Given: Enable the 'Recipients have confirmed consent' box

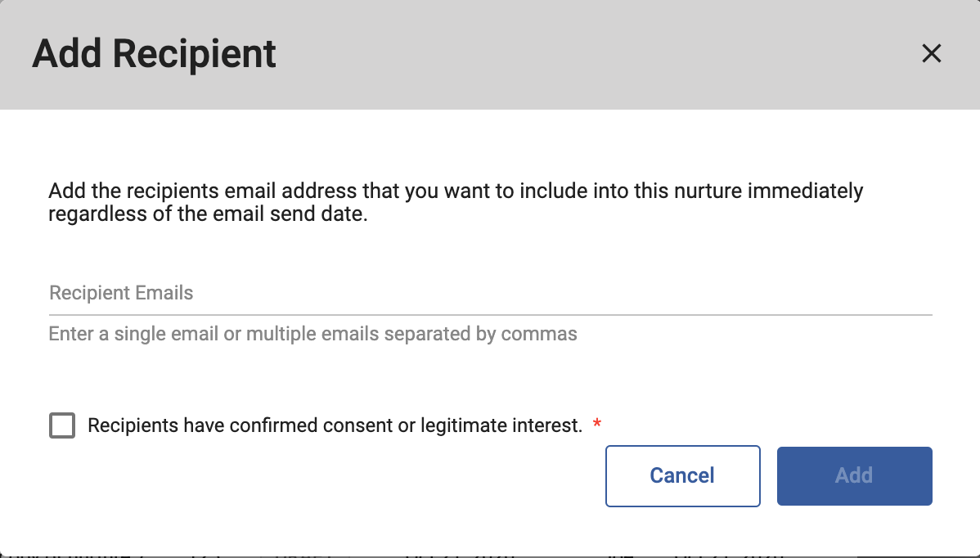Looking at the screenshot, I should click(x=62, y=425).
